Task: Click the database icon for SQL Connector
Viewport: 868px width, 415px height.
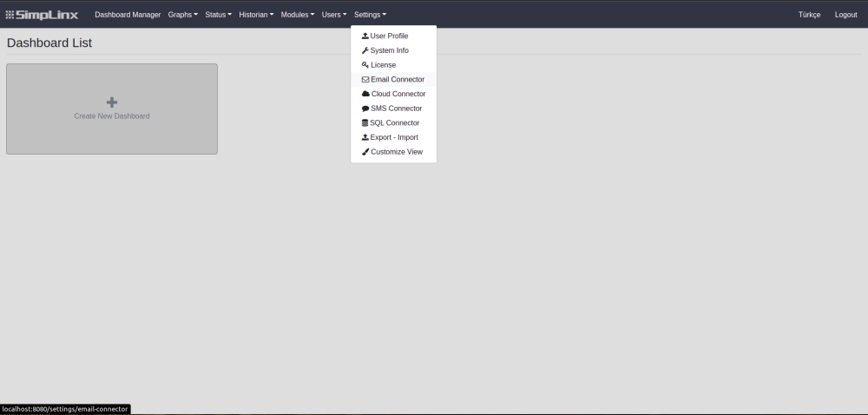Action: 365,123
